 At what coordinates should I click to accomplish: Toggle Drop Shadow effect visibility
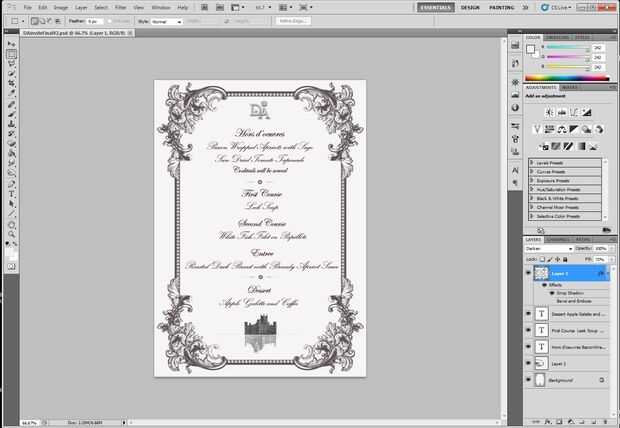tap(552, 293)
